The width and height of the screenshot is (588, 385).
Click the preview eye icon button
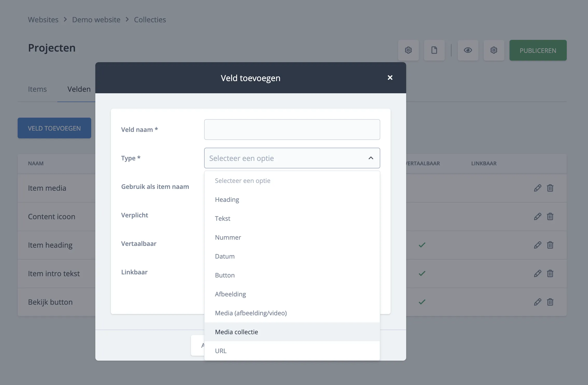pyautogui.click(x=468, y=50)
